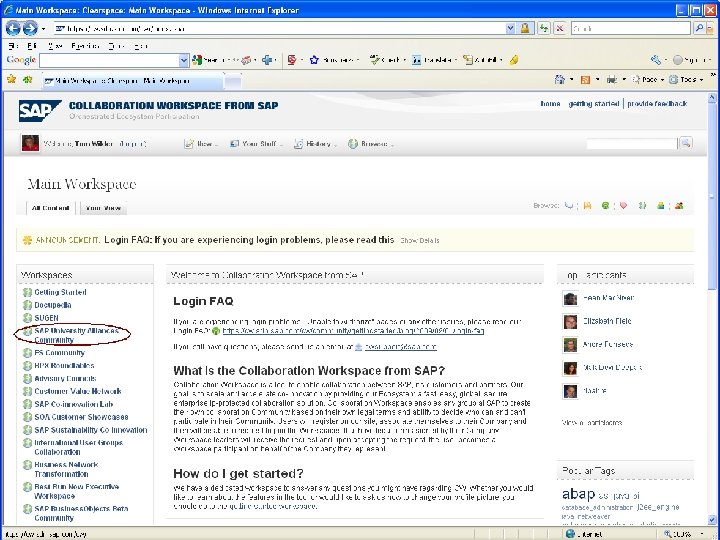The width and height of the screenshot is (720, 540).
Task: Click the page vertical scrollbar down arrow
Action: click(712, 520)
